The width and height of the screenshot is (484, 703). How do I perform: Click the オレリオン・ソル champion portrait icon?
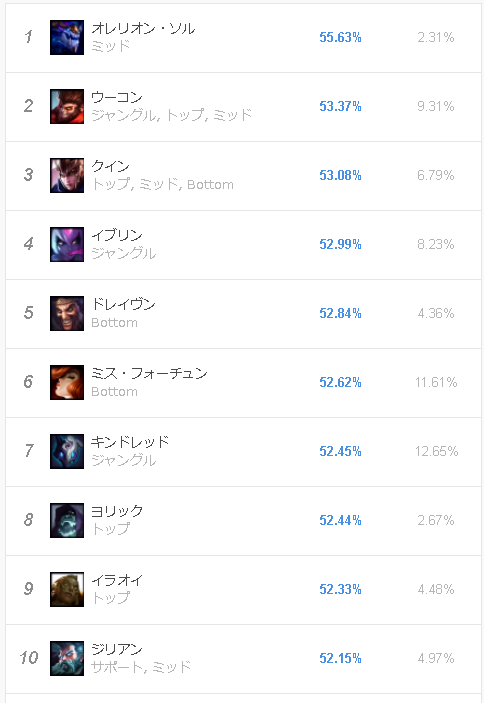(67, 37)
